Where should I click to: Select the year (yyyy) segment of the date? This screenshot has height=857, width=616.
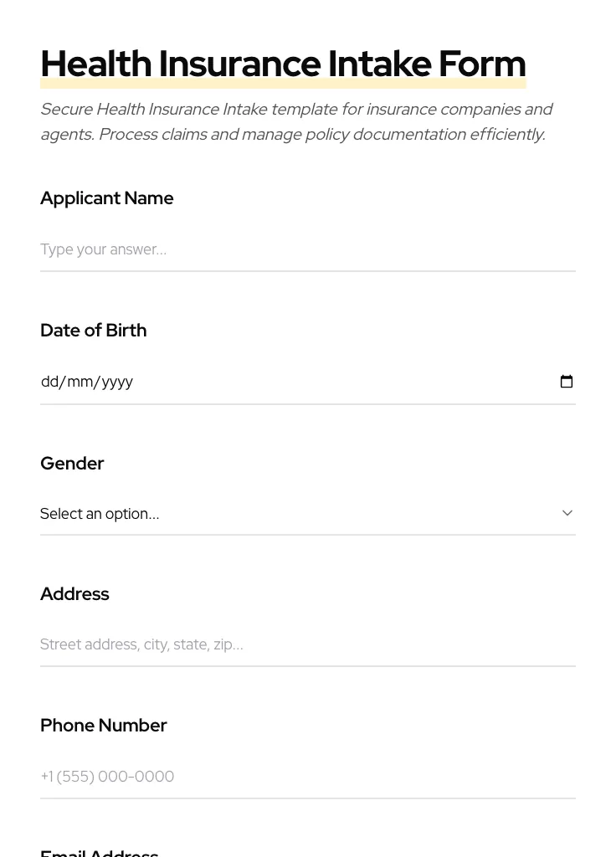(x=117, y=382)
